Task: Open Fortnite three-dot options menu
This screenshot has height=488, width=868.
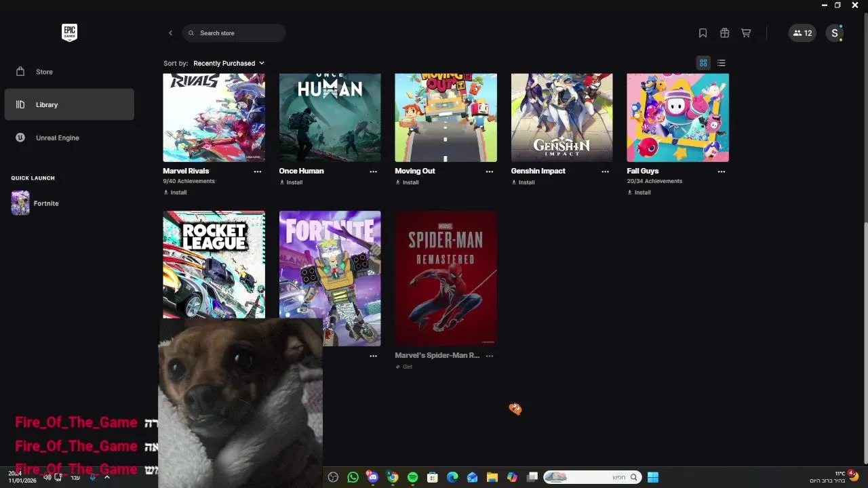Action: (374, 356)
